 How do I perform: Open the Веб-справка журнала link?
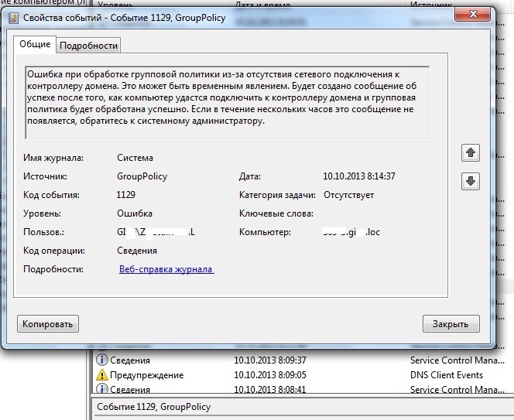[166, 269]
